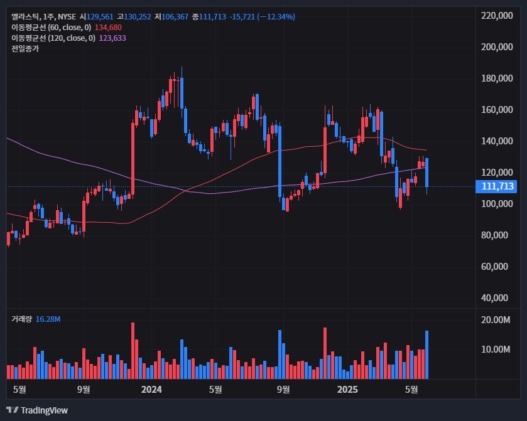Open the TradingView logo link
The height and width of the screenshot is (421, 527).
(37, 410)
